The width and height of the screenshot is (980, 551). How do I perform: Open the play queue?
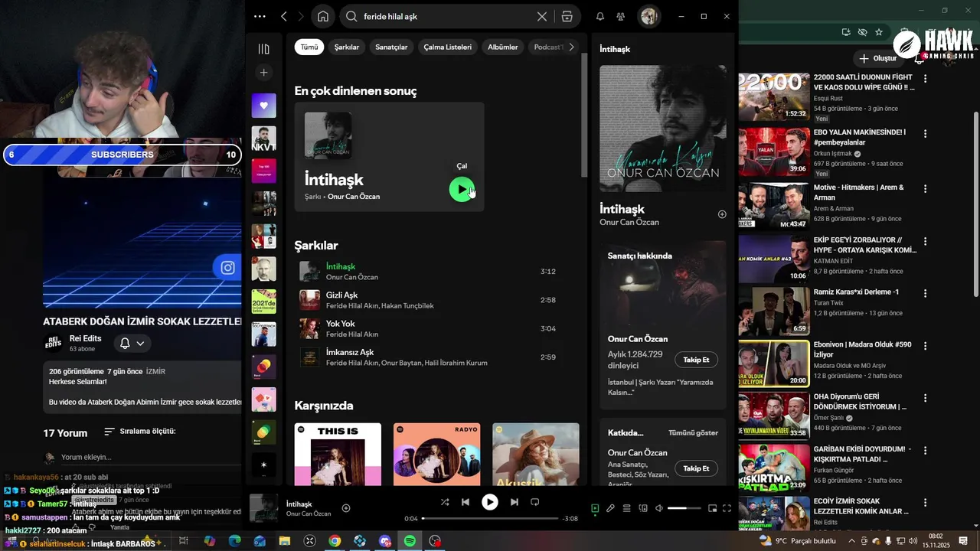pos(626,508)
